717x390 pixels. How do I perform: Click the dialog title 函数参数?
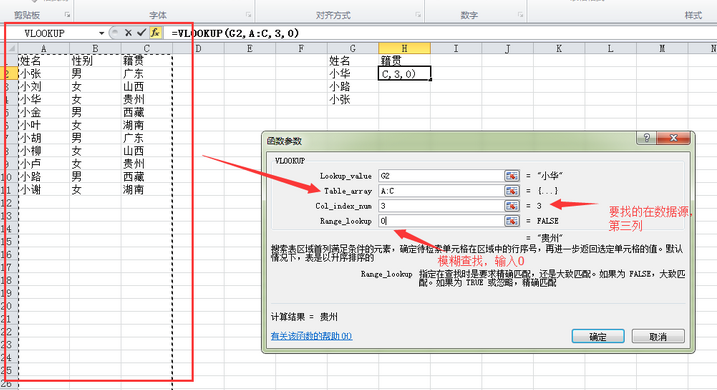click(x=284, y=141)
